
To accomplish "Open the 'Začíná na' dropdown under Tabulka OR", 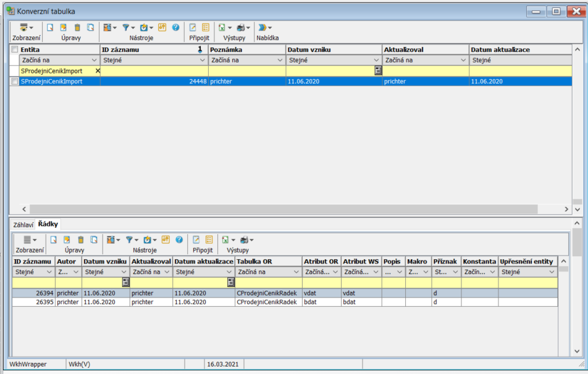I will 294,272.
